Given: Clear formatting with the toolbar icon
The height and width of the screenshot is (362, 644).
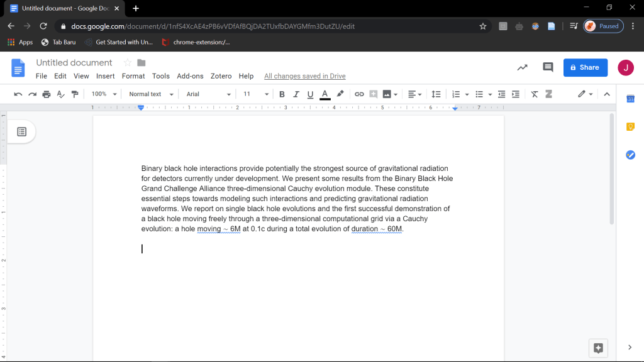Looking at the screenshot, I should click(535, 94).
